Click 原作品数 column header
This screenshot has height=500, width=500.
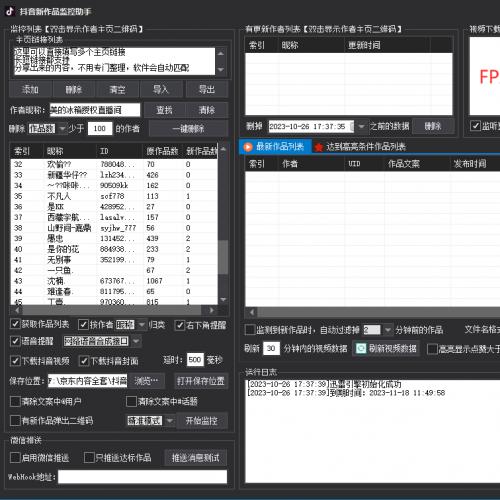click(162, 151)
